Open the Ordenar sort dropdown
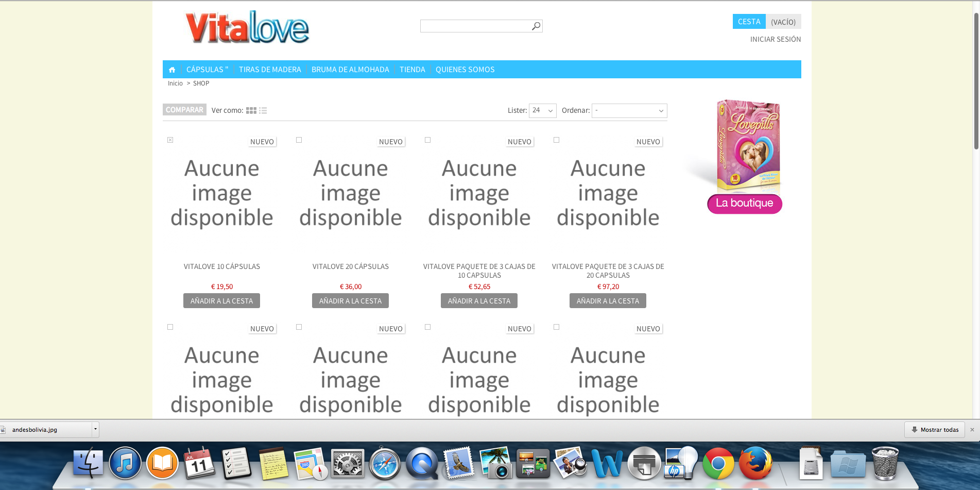Viewport: 980px width, 490px height. (629, 111)
